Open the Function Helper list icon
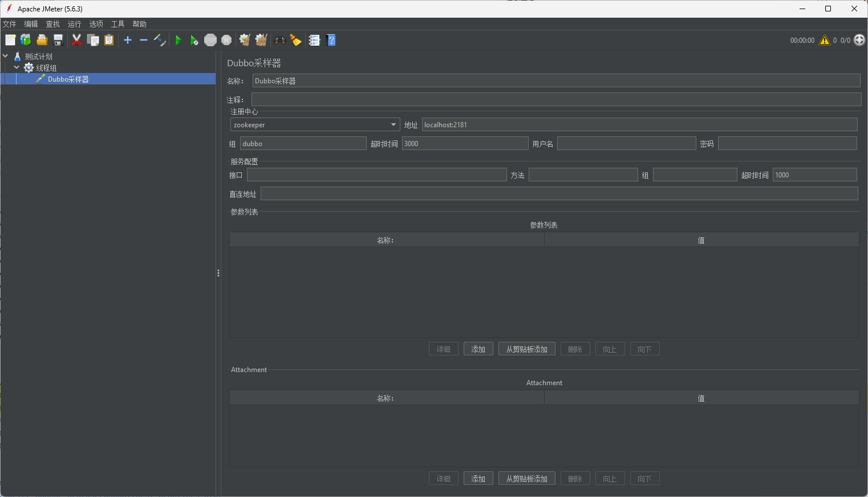The image size is (868, 497). pos(314,40)
